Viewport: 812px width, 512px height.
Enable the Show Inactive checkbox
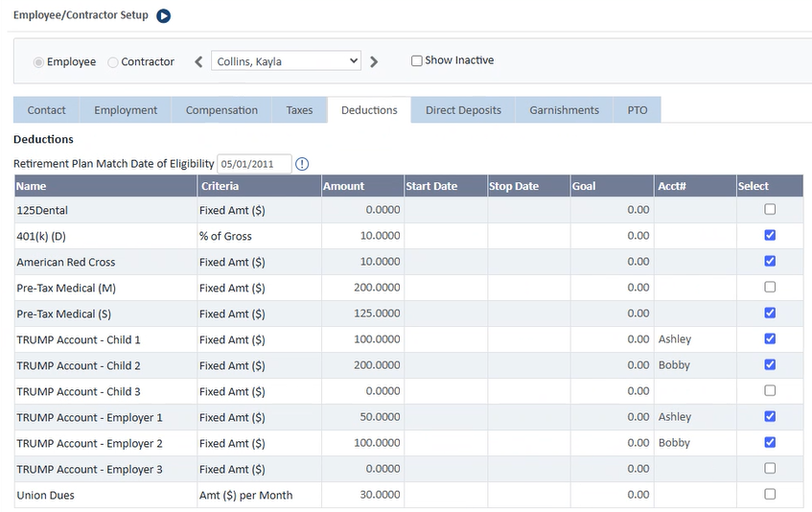(417, 60)
